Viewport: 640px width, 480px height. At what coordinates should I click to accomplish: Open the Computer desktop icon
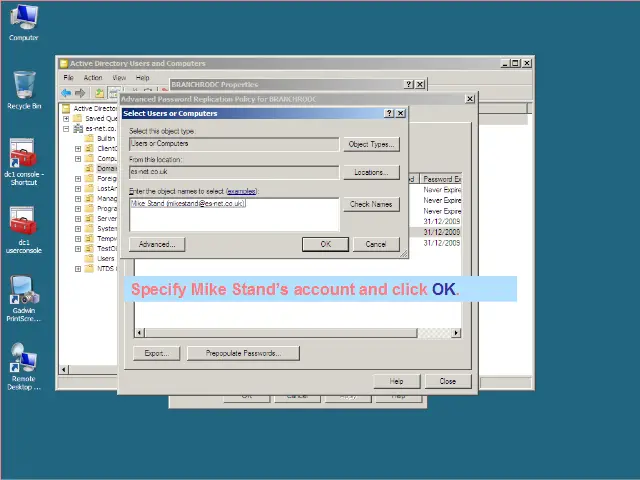coord(23,21)
